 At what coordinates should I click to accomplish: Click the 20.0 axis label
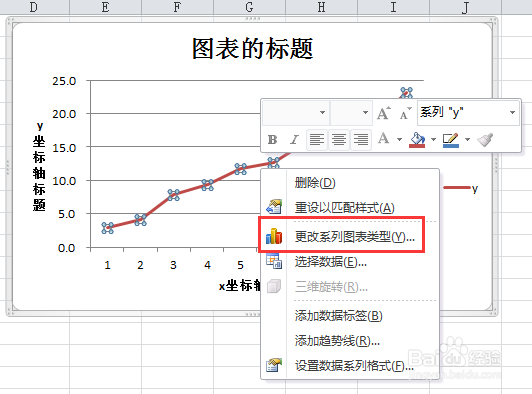click(x=64, y=114)
